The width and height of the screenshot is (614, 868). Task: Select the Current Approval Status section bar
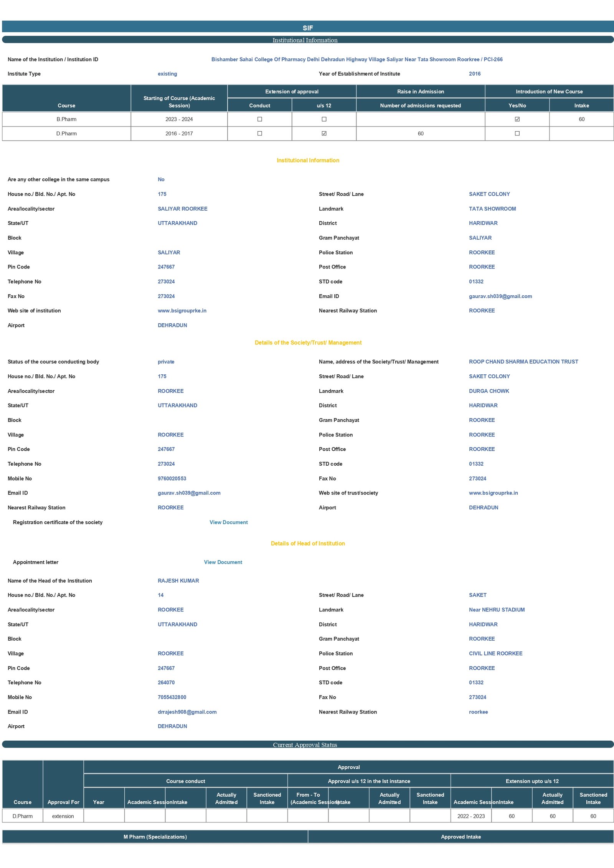pos(307,744)
